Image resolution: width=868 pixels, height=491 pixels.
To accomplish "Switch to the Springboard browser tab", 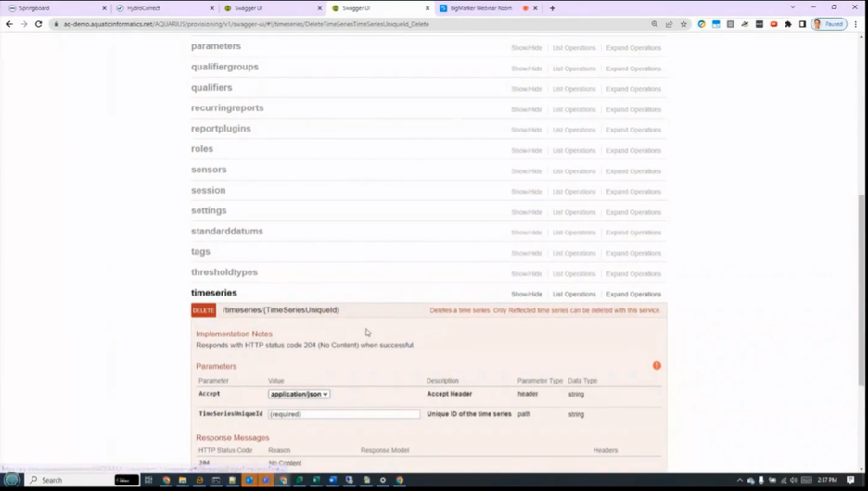I will click(56, 8).
